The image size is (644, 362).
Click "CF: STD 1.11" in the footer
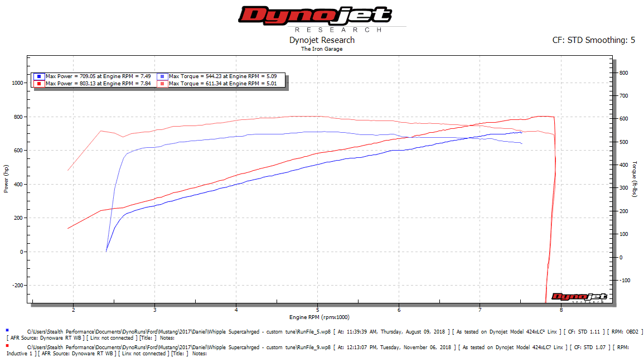pos(585,331)
